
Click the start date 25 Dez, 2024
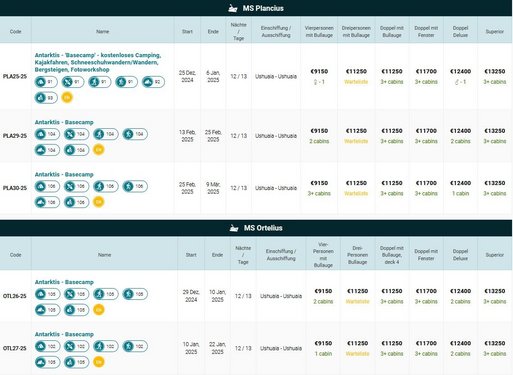tap(187, 76)
